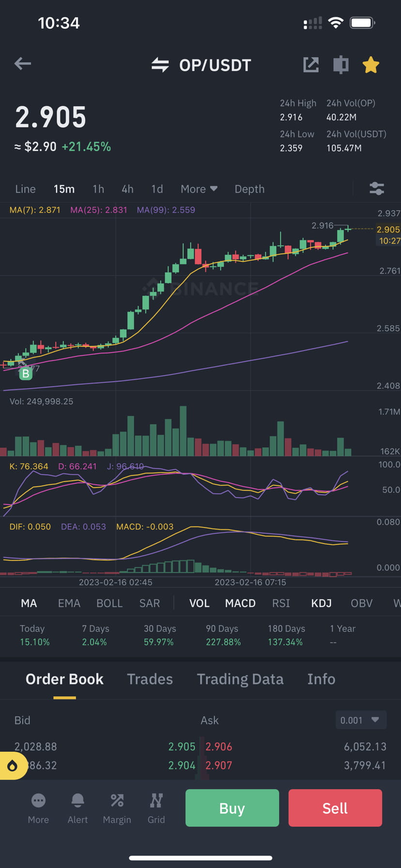
Task: Select ask price 2.907 in order book
Action: [x=219, y=765]
